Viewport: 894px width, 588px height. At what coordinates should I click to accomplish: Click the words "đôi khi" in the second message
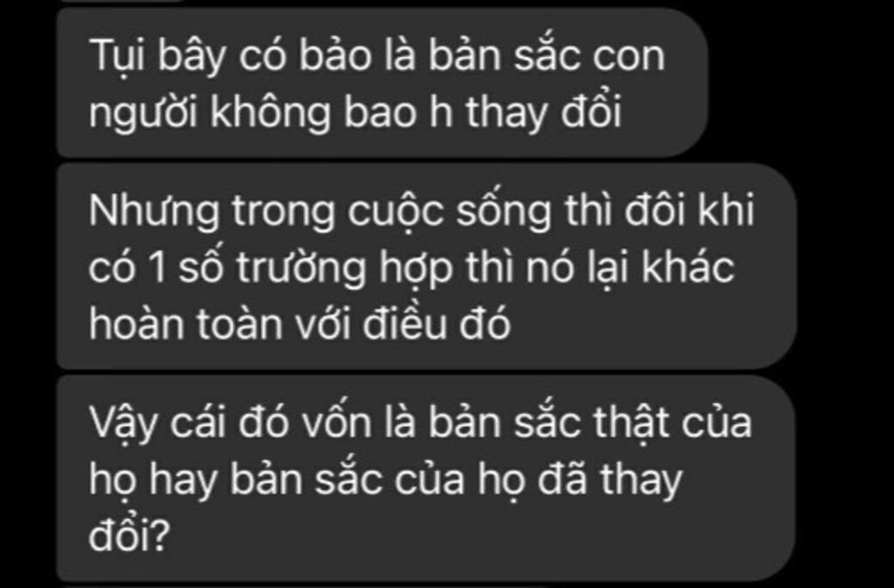click(x=690, y=209)
